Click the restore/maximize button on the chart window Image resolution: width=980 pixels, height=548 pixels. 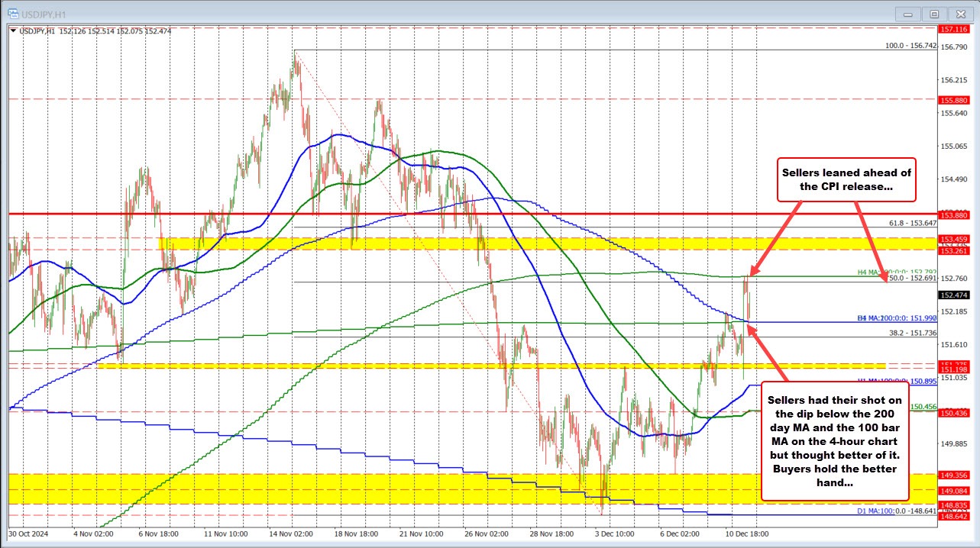(934, 14)
